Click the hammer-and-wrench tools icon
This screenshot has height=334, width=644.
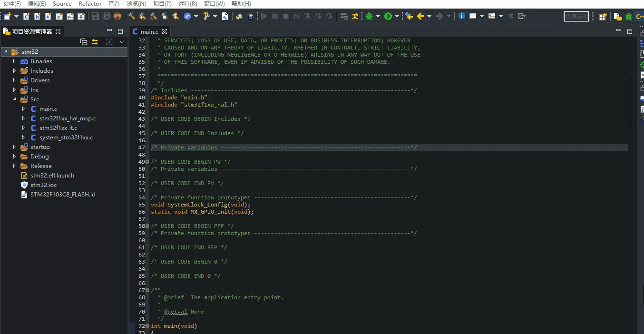[x=205, y=16]
